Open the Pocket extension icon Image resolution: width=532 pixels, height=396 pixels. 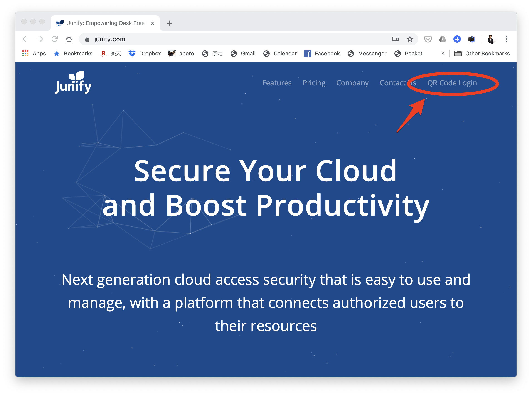point(428,39)
